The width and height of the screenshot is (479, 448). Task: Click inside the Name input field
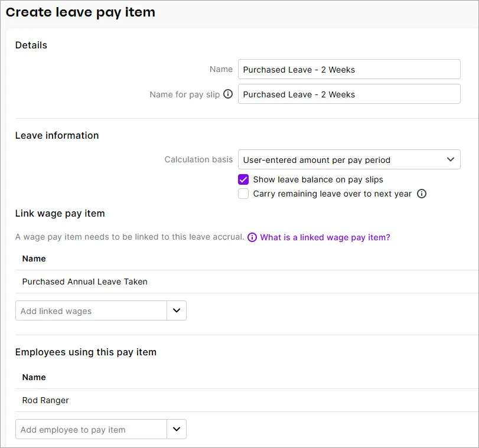pyautogui.click(x=349, y=69)
